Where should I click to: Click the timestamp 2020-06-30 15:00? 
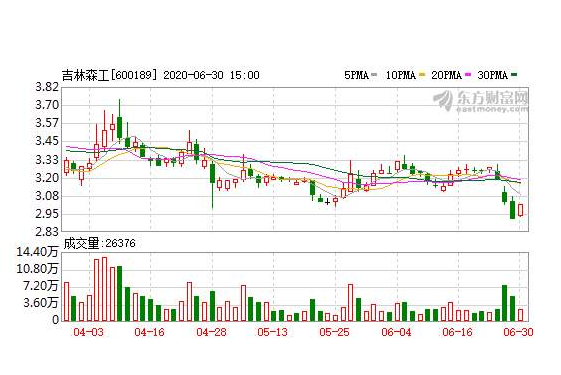(x=211, y=75)
